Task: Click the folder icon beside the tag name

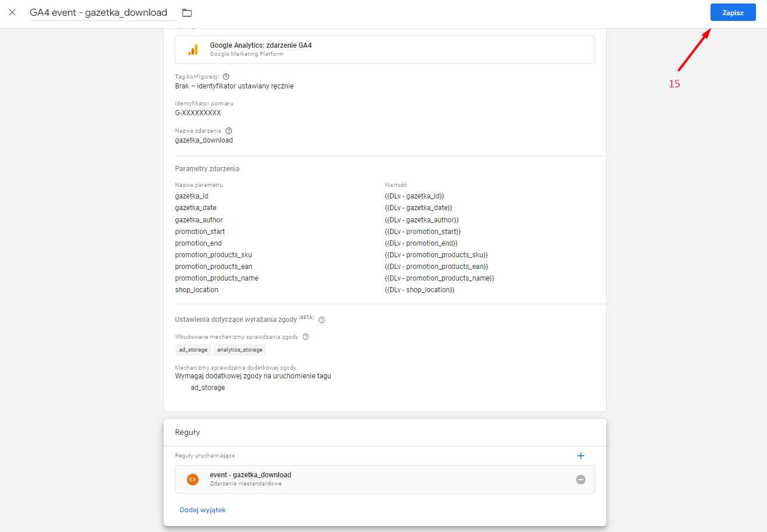Action: [187, 13]
